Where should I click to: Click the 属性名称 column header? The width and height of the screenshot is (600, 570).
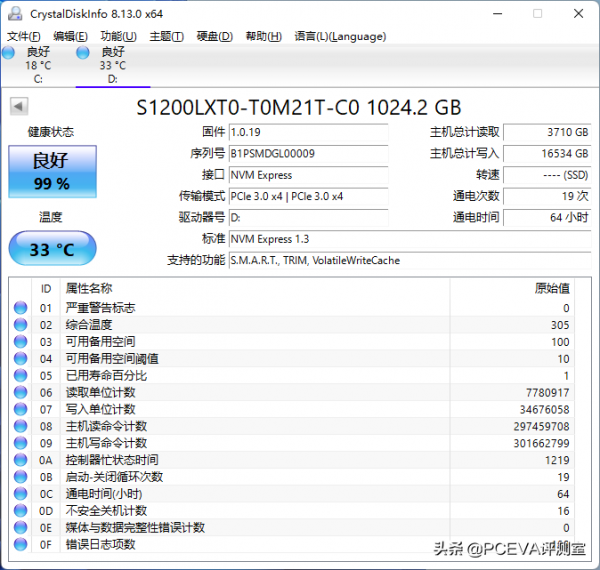coord(89,289)
